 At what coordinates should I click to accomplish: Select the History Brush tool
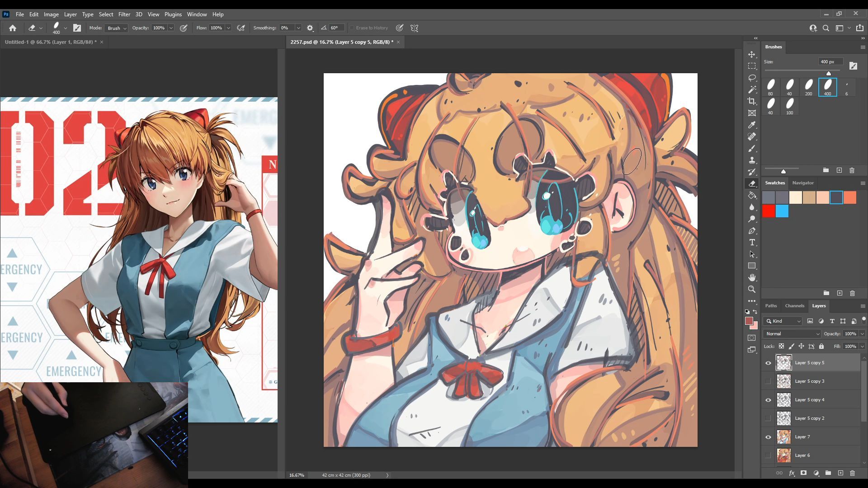coord(752,172)
